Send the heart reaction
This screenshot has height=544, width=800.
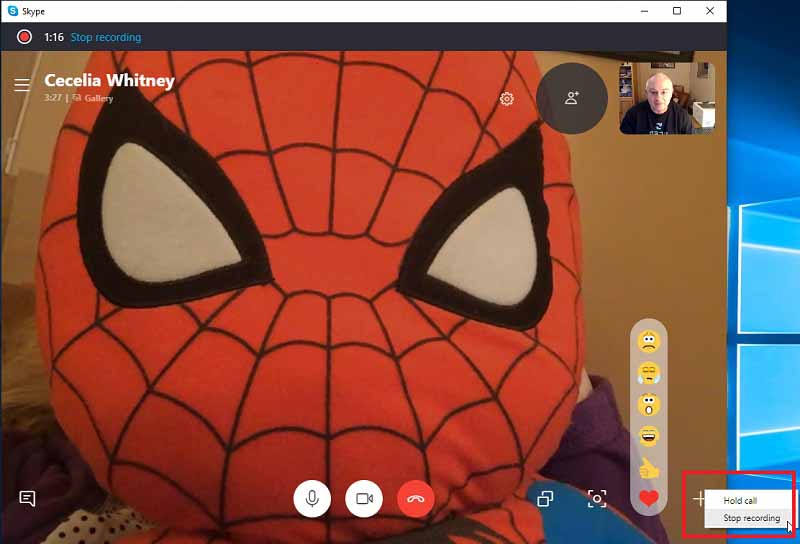click(649, 498)
